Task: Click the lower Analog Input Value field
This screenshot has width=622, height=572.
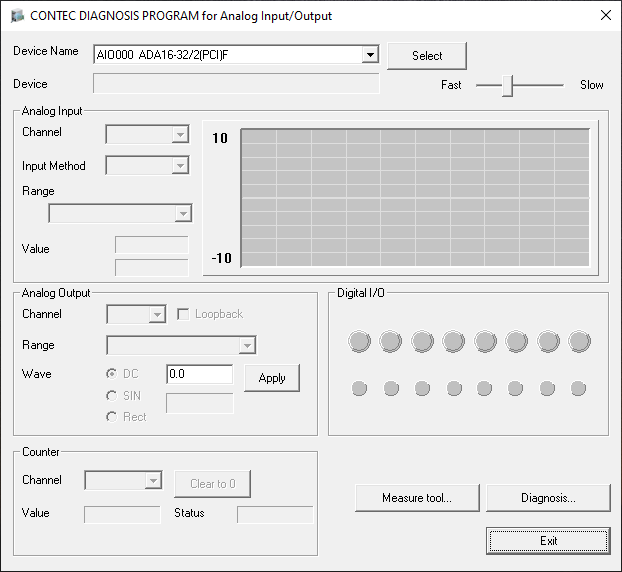Action: pyautogui.click(x=152, y=267)
